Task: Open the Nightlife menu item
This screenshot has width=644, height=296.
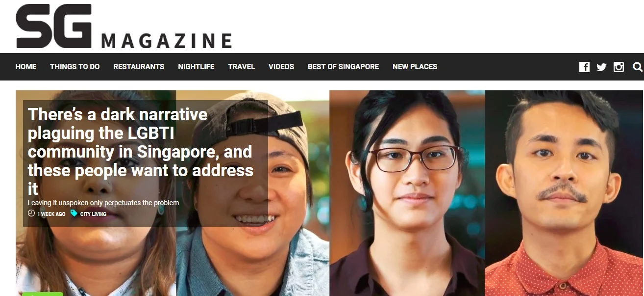Action: pos(196,67)
